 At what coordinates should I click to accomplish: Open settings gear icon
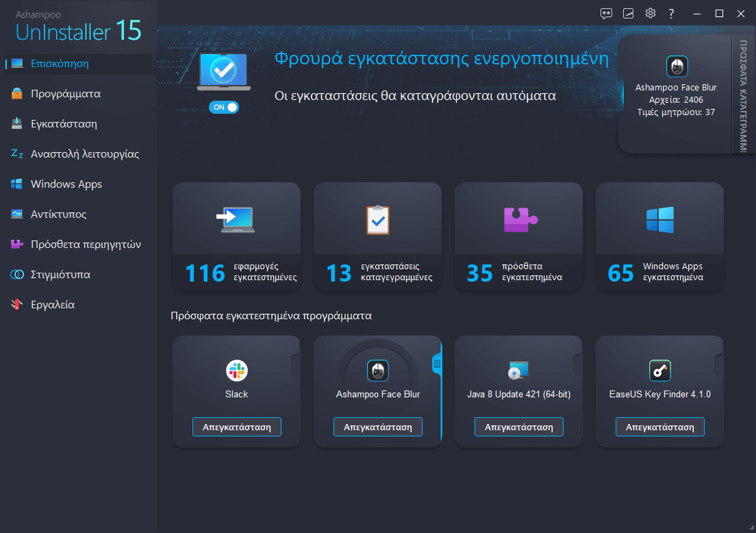(651, 13)
